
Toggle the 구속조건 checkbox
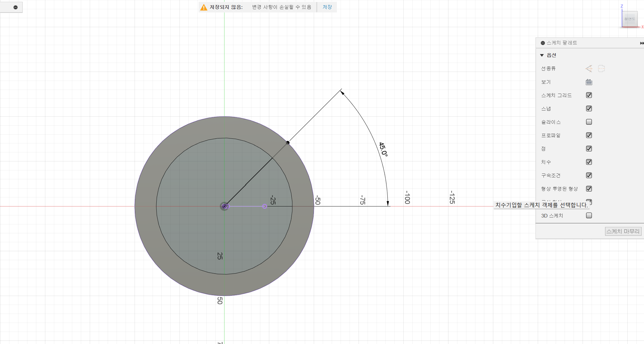pos(589,176)
